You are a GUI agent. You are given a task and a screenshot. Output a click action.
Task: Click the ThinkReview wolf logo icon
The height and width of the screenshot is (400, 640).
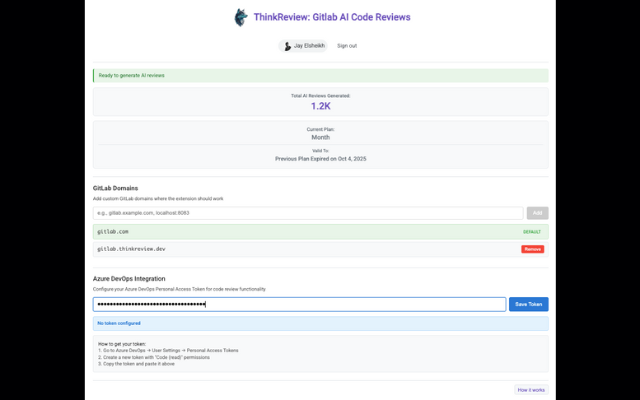point(241,18)
